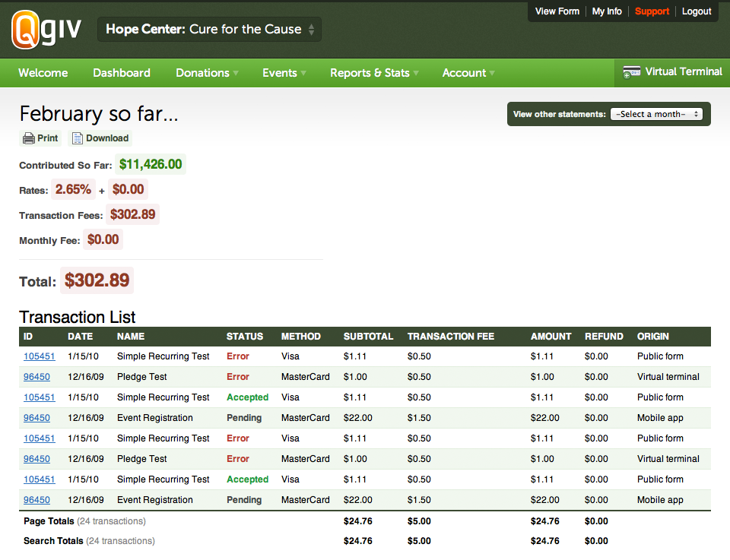The width and height of the screenshot is (730, 560).
Task: Click the ID column header
Action: click(x=28, y=337)
